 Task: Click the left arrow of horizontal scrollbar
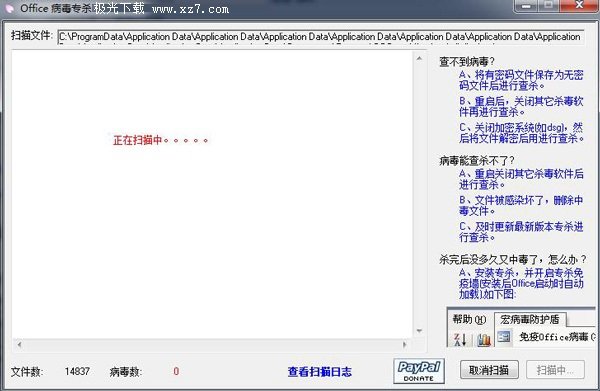(19, 345)
